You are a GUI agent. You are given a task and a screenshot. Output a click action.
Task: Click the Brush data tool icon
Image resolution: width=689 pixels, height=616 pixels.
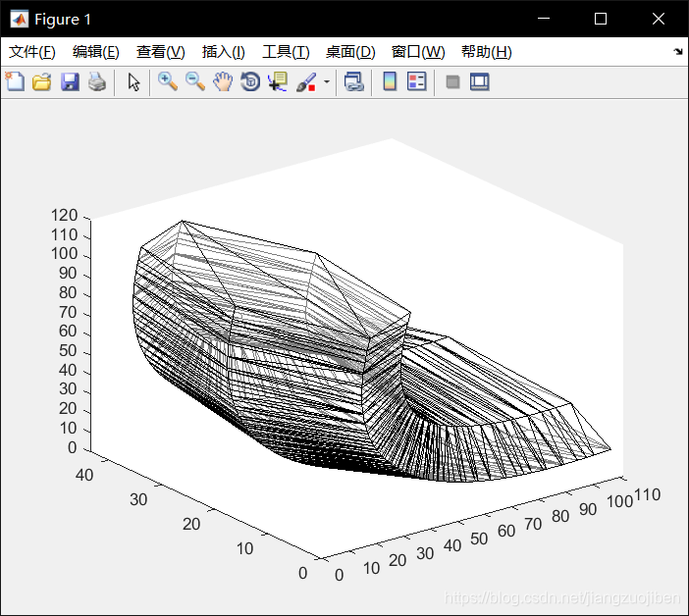pyautogui.click(x=306, y=81)
